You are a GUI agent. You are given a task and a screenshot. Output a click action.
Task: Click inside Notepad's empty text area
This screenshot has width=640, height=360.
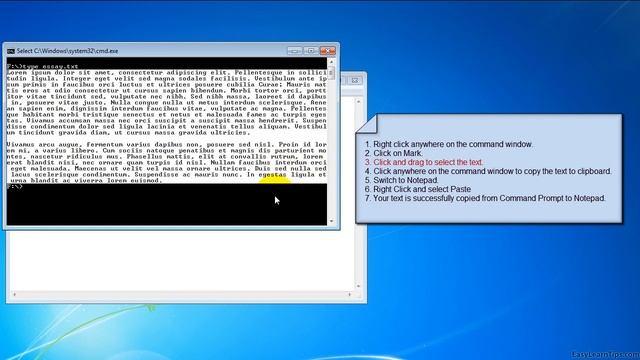click(x=182, y=260)
